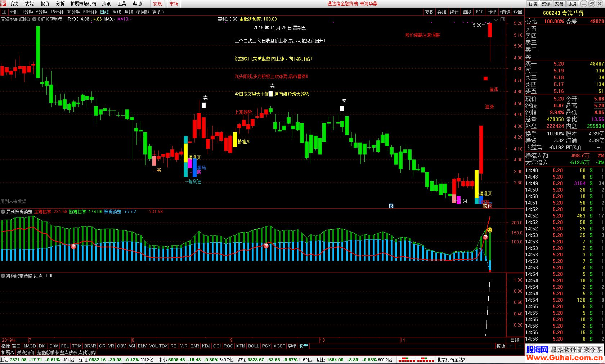The width and height of the screenshot is (605, 364).
Task: Add stock via +自选 button
Action: coord(505,12)
